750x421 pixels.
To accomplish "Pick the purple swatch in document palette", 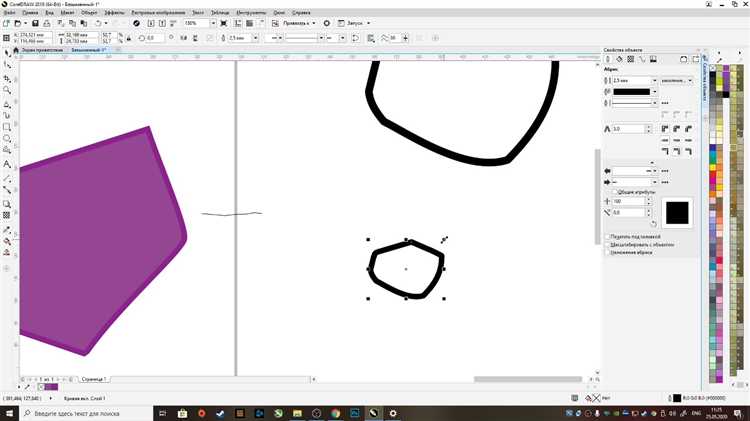I will pyautogui.click(x=51, y=387).
